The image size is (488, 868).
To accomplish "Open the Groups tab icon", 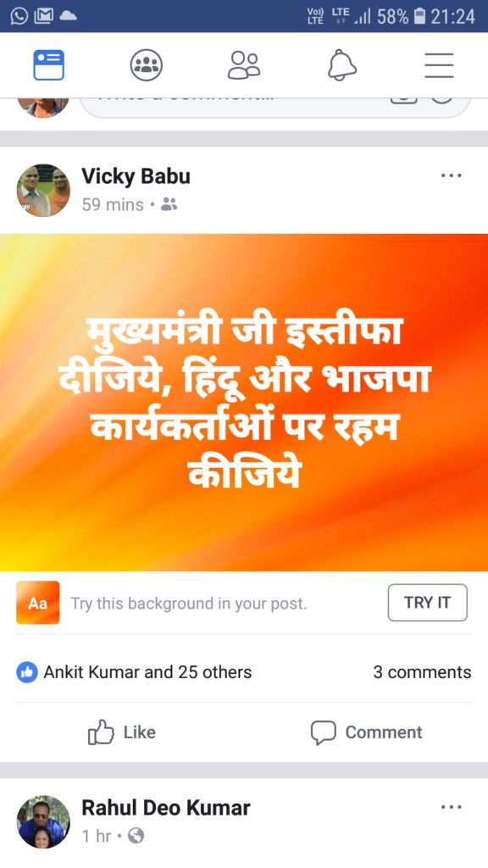I will 146,65.
